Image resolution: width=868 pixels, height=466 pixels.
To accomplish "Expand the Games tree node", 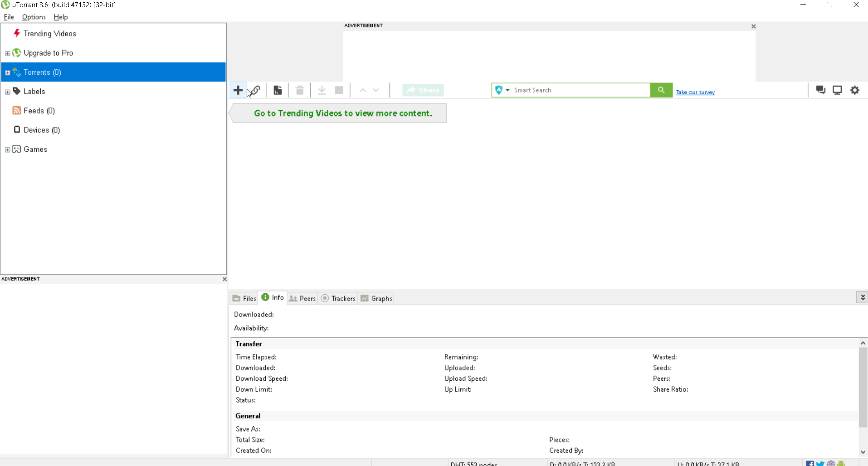I will [x=7, y=150].
